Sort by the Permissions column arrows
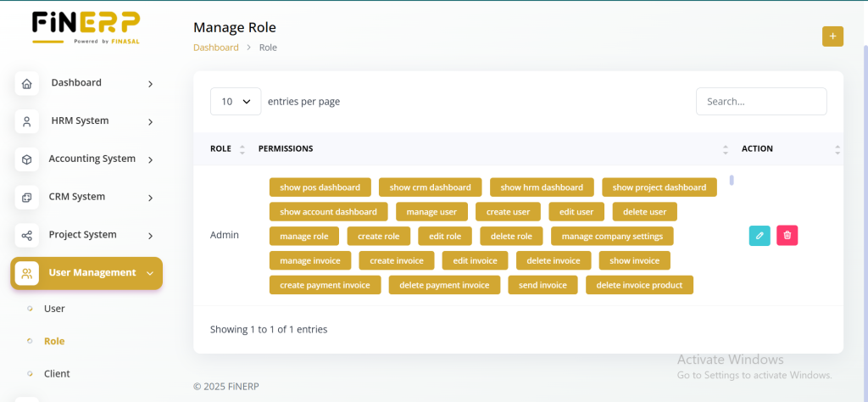 click(726, 149)
